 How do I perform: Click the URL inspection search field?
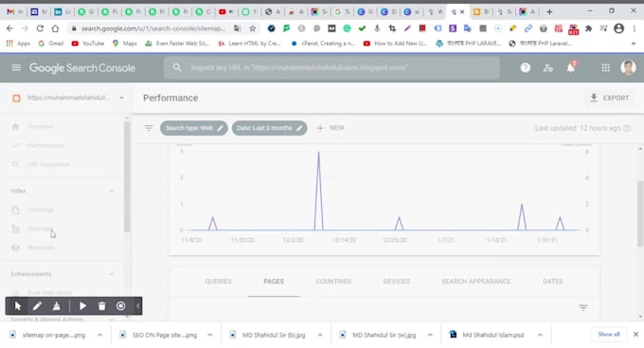pyautogui.click(x=331, y=67)
